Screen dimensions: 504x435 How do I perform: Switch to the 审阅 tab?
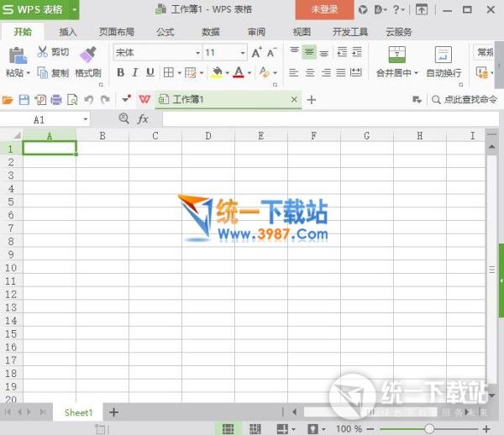coord(256,32)
